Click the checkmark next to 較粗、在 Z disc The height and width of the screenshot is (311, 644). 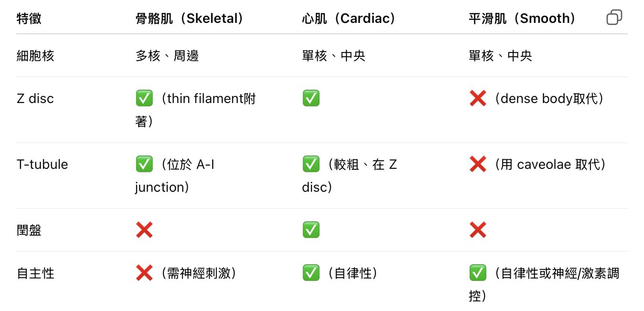tap(311, 165)
